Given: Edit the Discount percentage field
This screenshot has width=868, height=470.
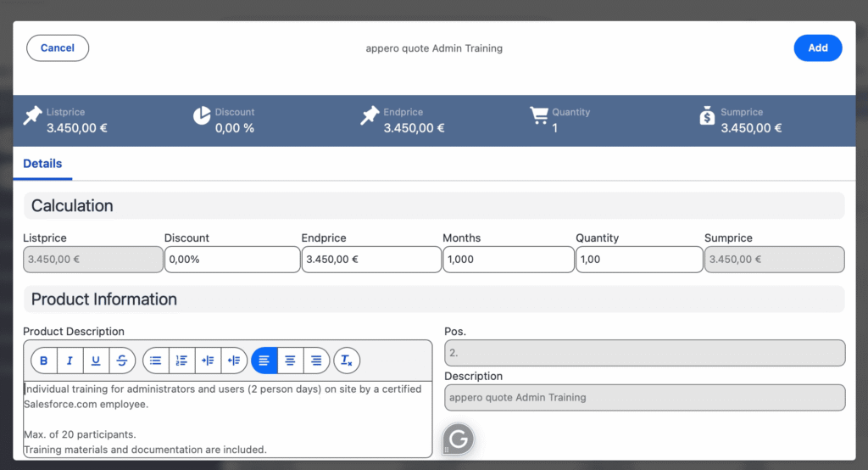Looking at the screenshot, I should click(232, 260).
